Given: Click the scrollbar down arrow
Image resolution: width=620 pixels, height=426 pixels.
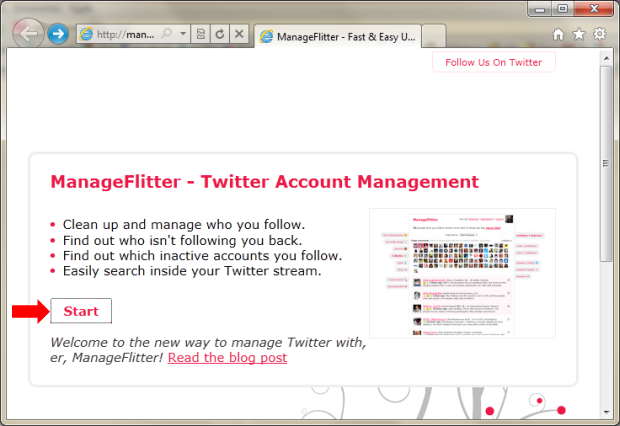Looking at the screenshot, I should [606, 412].
